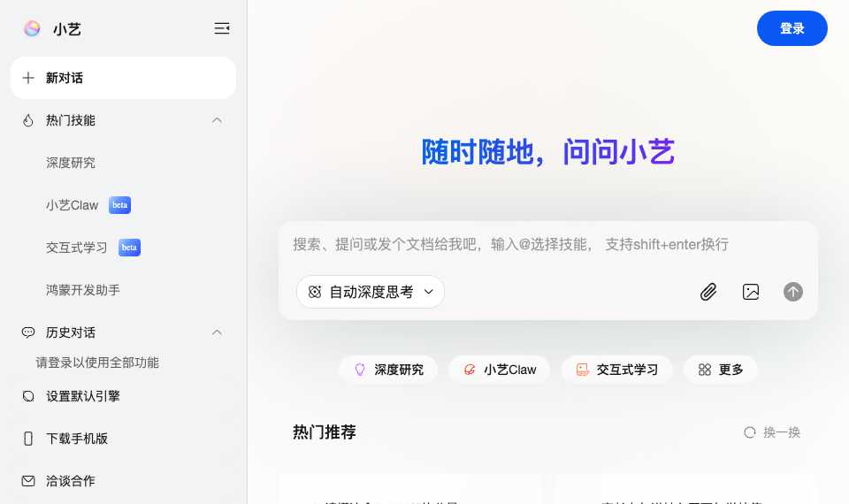Image resolution: width=849 pixels, height=504 pixels.
Task: Open 小艺Claw in the sidebar
Action: (72, 205)
